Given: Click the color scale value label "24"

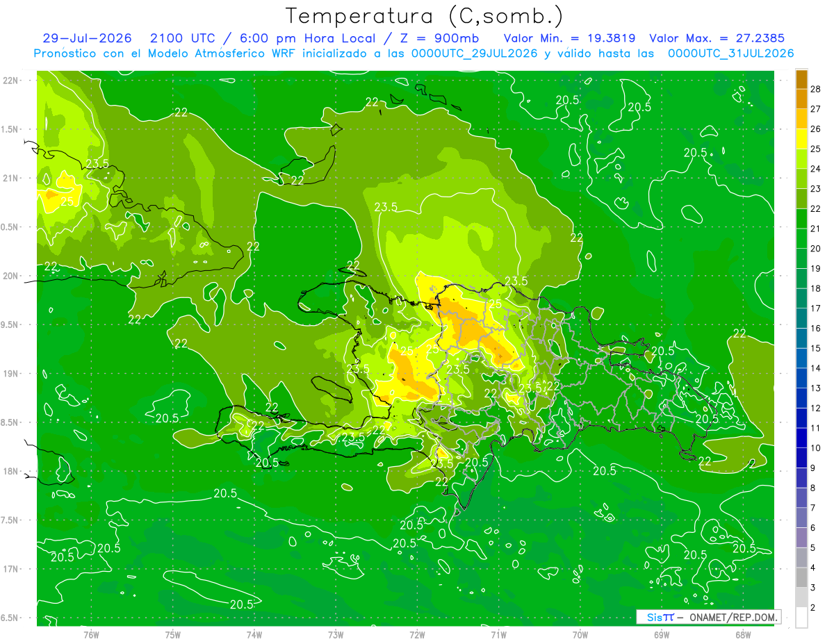Looking at the screenshot, I should click(x=816, y=169).
